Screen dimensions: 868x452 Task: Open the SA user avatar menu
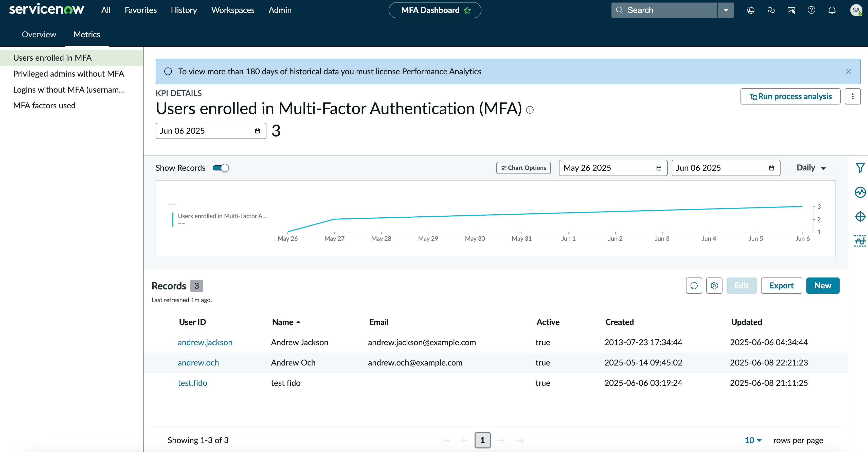click(x=856, y=10)
